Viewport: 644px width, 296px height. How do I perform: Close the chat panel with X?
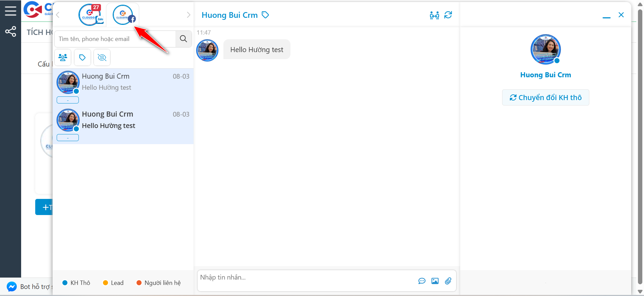tap(621, 15)
